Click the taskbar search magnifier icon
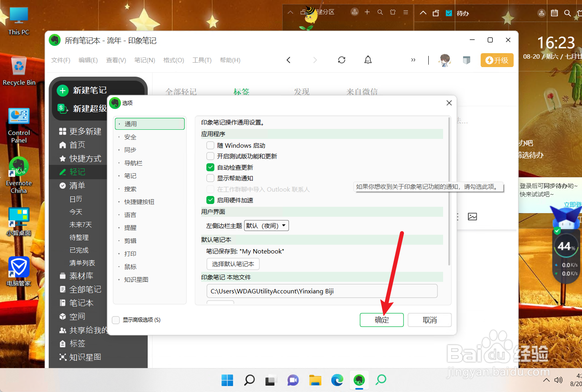 tap(249, 380)
